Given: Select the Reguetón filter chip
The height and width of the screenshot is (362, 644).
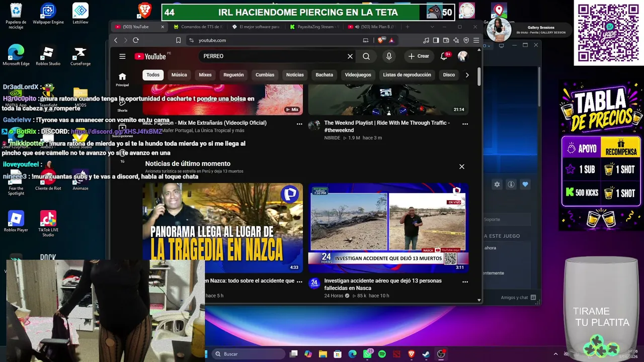Looking at the screenshot, I should tap(233, 75).
